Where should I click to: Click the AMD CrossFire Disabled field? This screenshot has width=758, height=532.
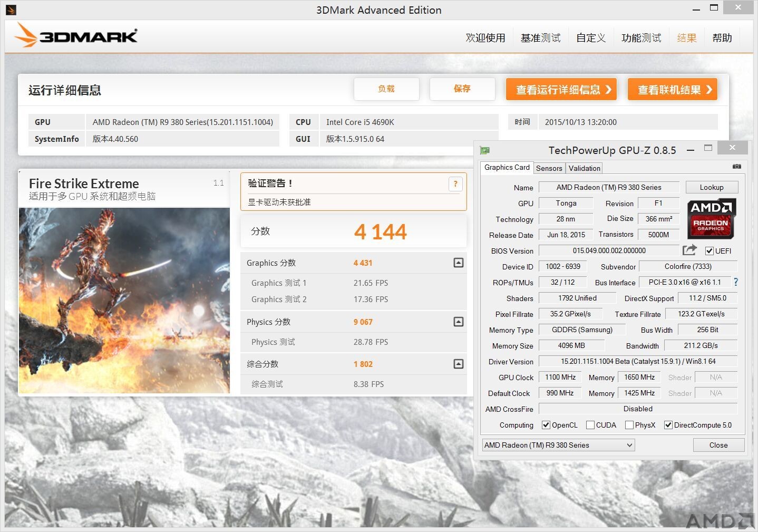coord(638,409)
